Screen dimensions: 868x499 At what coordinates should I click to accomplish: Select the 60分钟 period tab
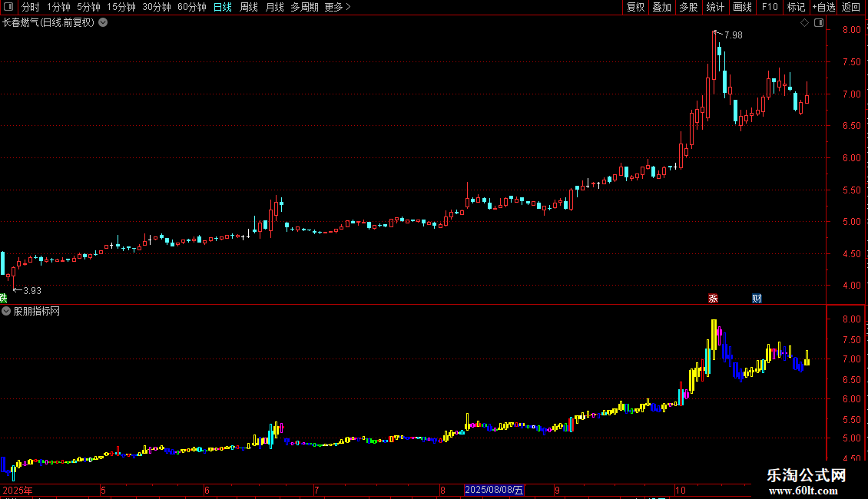point(192,7)
